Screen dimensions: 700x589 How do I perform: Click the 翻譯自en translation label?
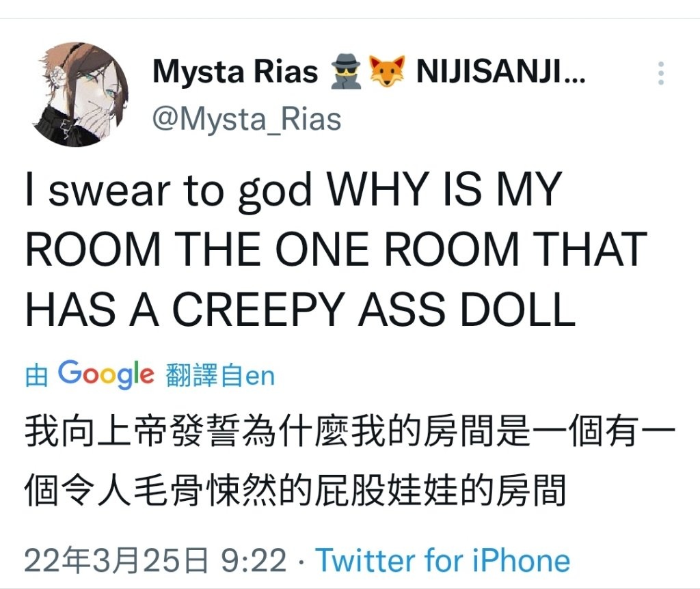click(220, 375)
